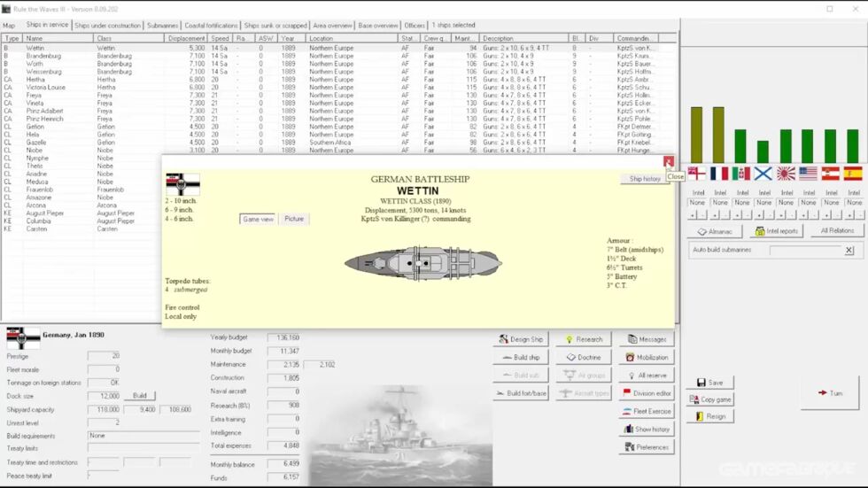Open Build fort/base
Screen dimensions: 868x488
click(521, 393)
